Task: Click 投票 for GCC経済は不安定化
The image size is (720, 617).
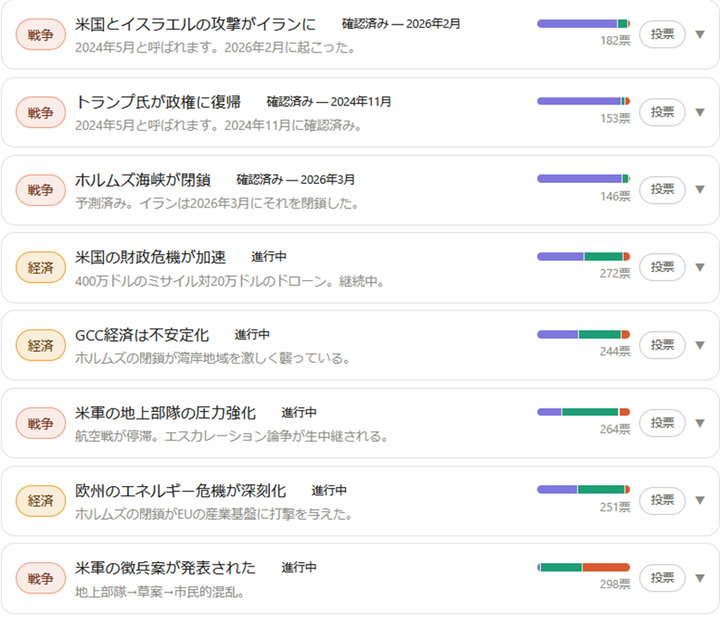Action: point(662,345)
